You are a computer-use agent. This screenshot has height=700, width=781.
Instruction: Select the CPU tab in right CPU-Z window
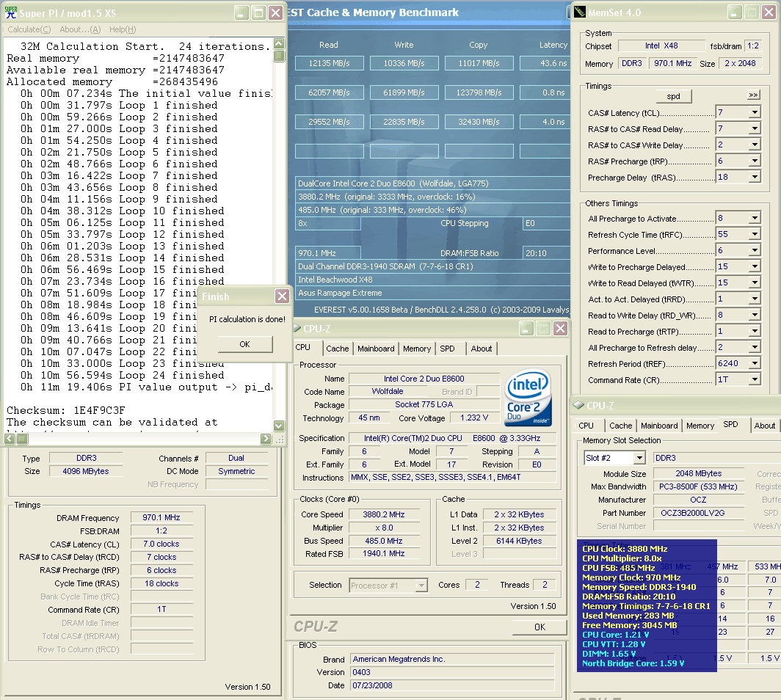pyautogui.click(x=586, y=426)
